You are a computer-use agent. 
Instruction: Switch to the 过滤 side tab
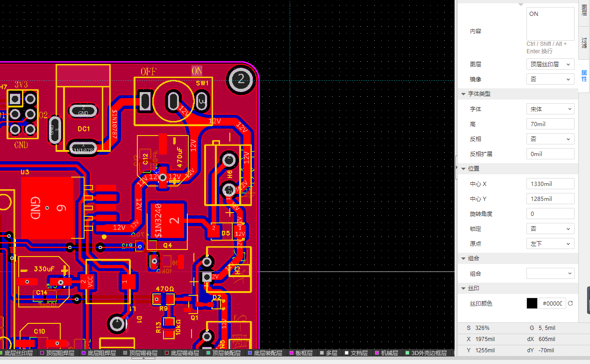coord(584,43)
